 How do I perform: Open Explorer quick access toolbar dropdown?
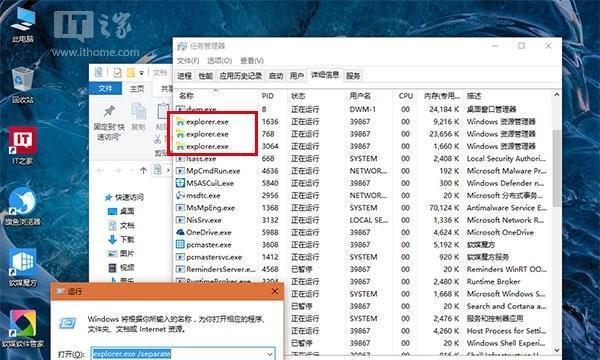coord(142,73)
